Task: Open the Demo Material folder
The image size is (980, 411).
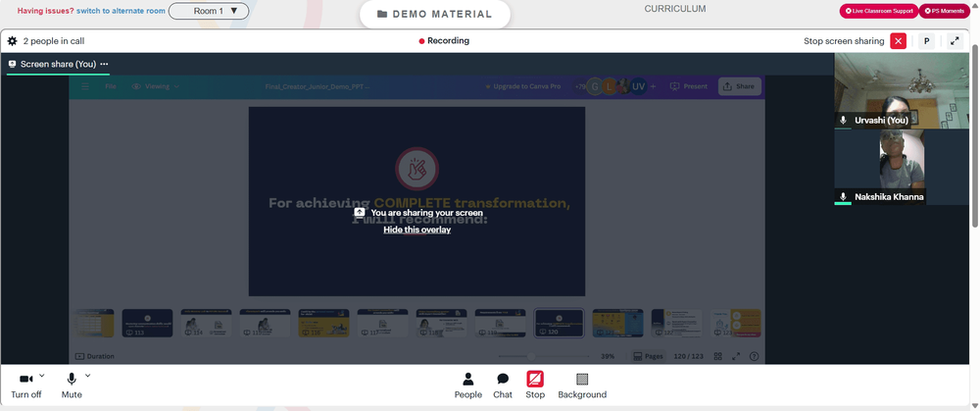Action: [x=435, y=15]
